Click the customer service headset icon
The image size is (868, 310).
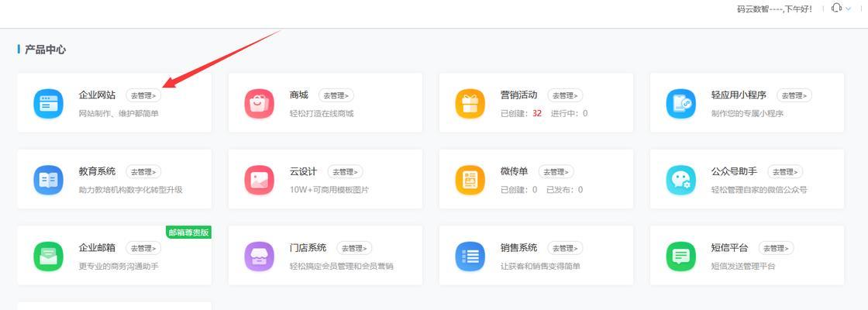tap(836, 9)
